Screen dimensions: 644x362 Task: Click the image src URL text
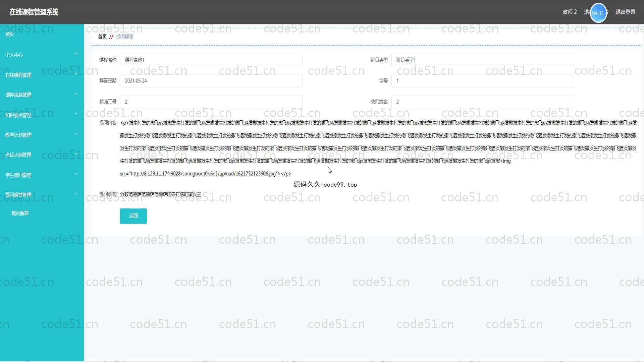[x=205, y=174]
